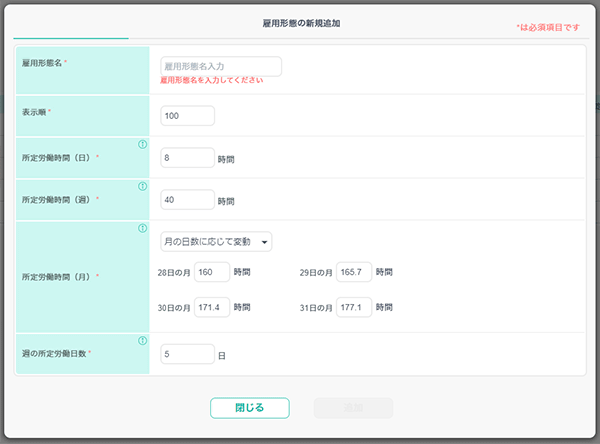Click info icon for 所定労働時間（日）
This screenshot has height=444, width=600.
(142, 144)
